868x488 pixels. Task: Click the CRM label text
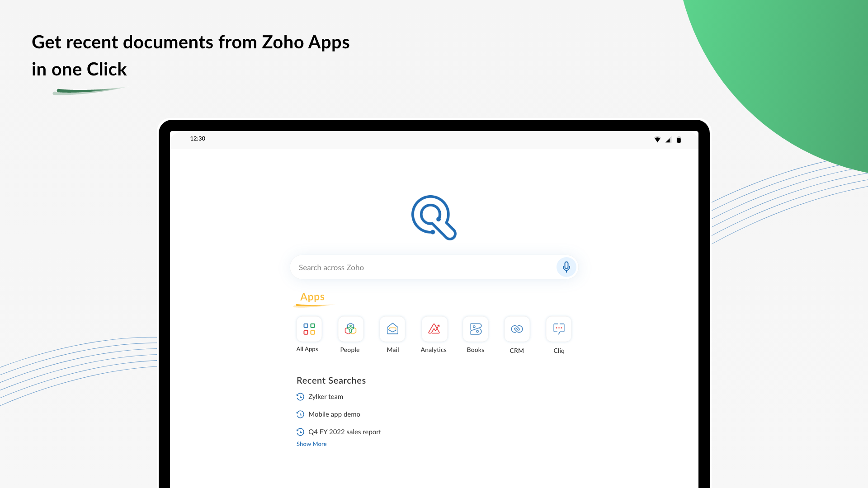pos(517,351)
